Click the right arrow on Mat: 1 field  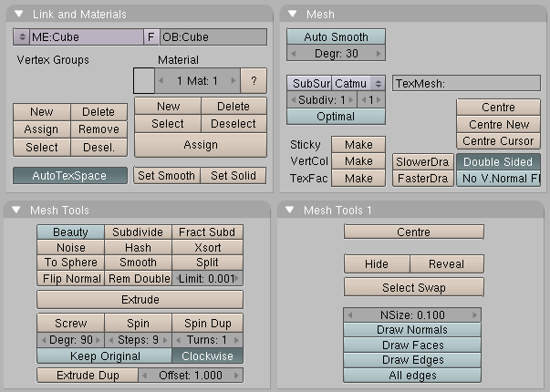pos(233,81)
